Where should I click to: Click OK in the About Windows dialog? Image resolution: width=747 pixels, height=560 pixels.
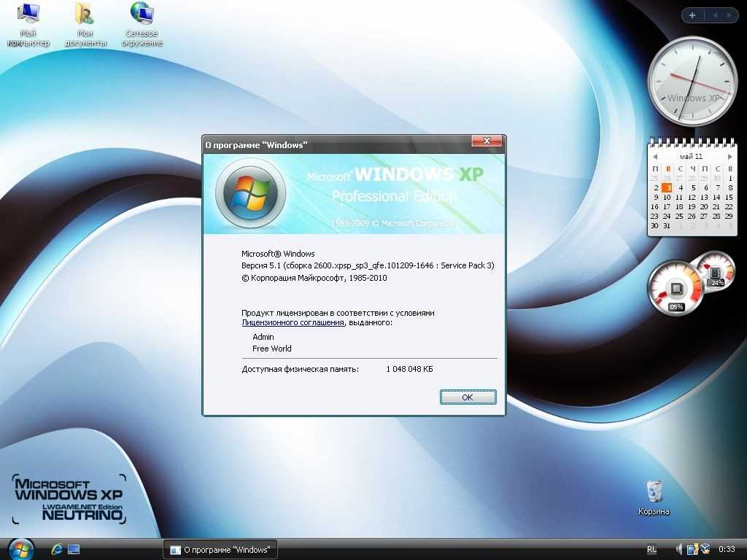[x=468, y=397]
